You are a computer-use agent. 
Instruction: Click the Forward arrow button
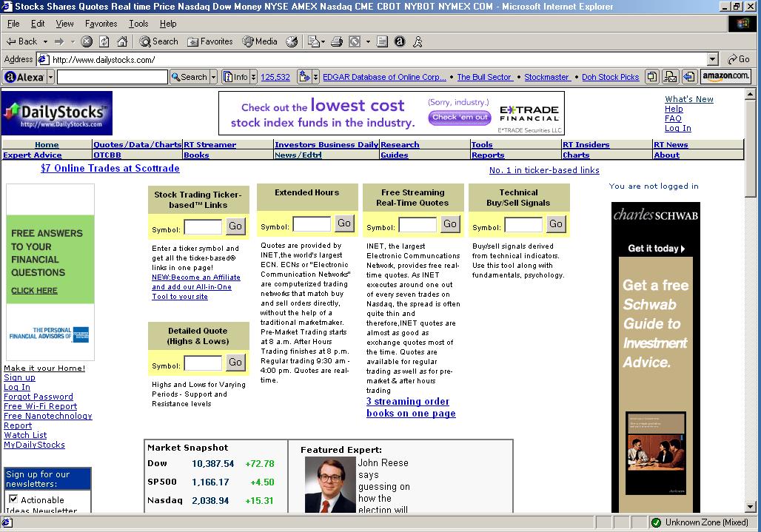(59, 41)
